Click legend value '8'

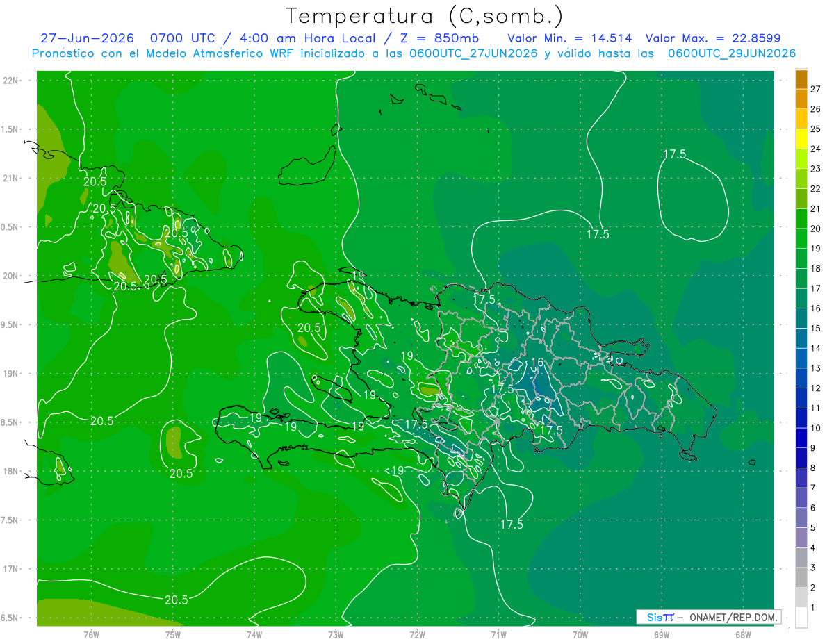coord(813,468)
